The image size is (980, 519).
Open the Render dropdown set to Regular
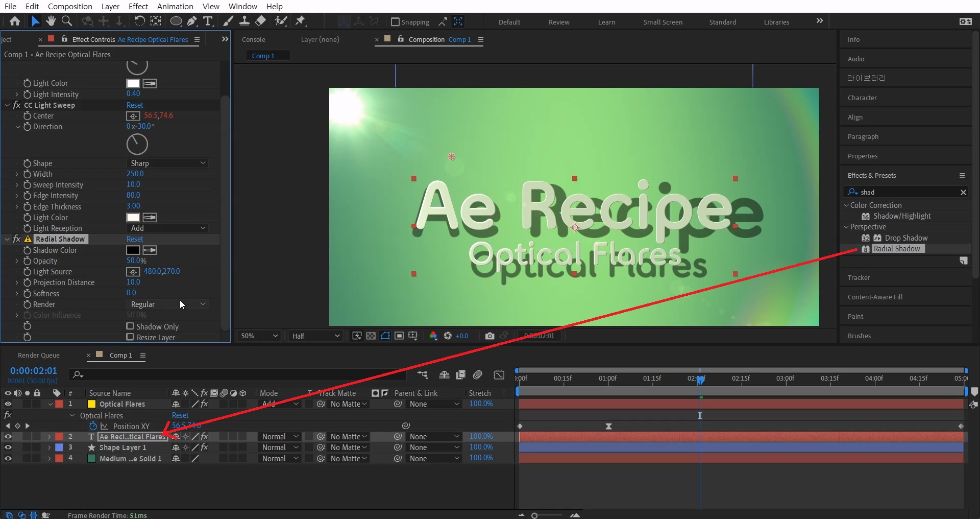[x=167, y=304]
